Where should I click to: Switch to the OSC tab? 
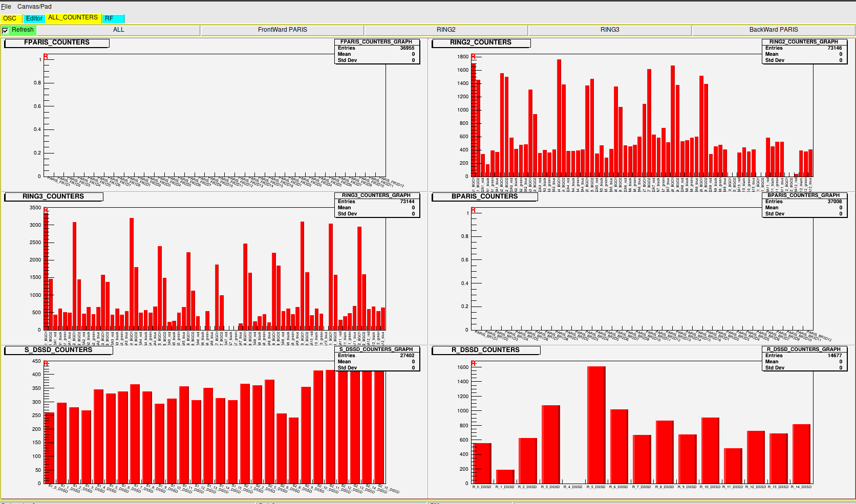click(x=10, y=18)
